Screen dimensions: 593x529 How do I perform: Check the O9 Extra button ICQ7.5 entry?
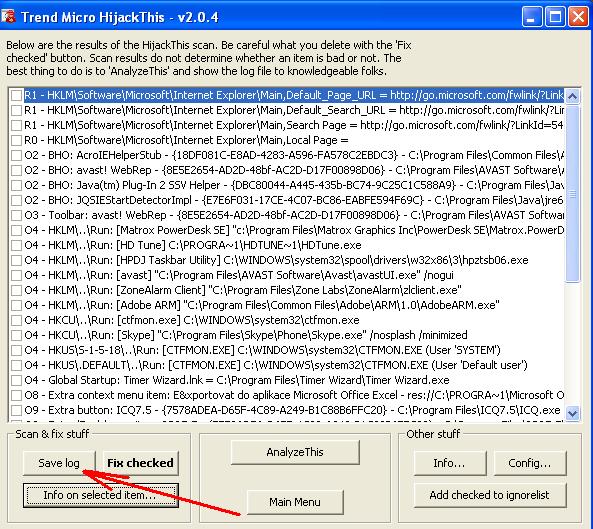(16, 410)
